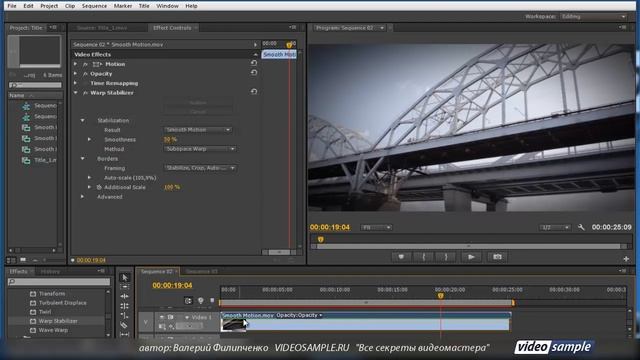This screenshot has width=640, height=360.
Task: Open the File menu
Action: [12, 6]
